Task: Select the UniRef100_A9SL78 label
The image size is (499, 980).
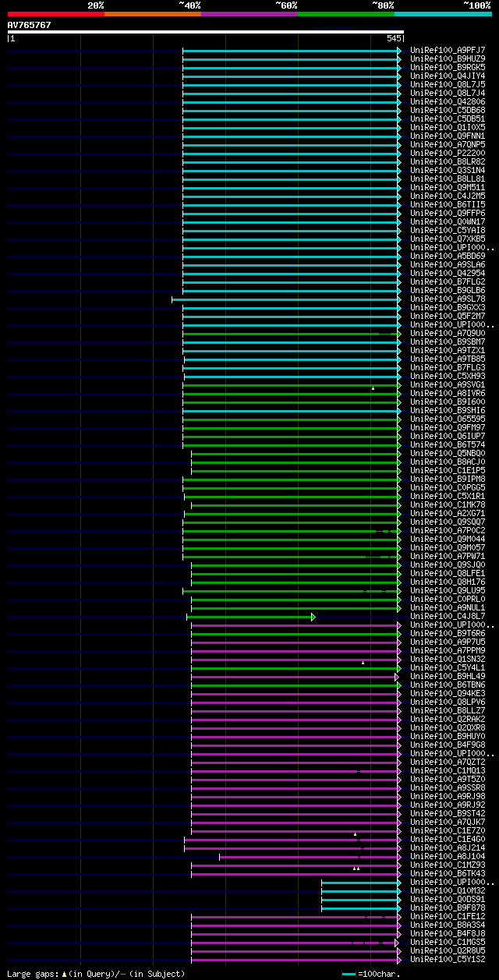Action: point(448,299)
